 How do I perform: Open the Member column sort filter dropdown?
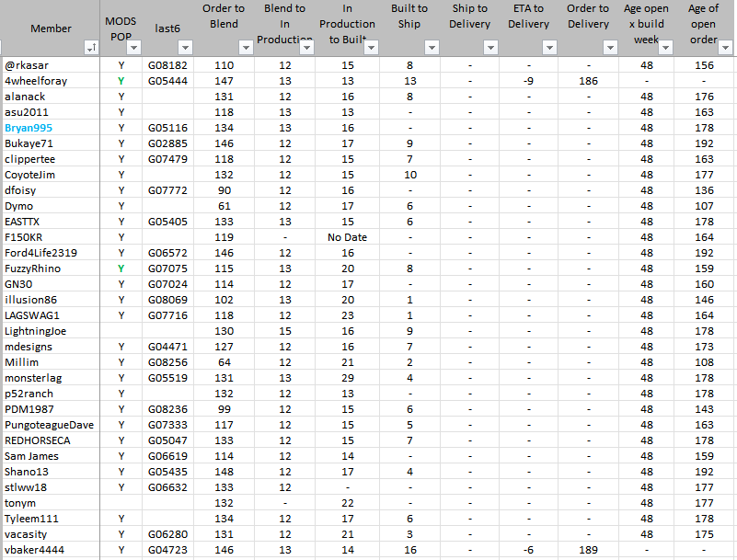coord(90,47)
